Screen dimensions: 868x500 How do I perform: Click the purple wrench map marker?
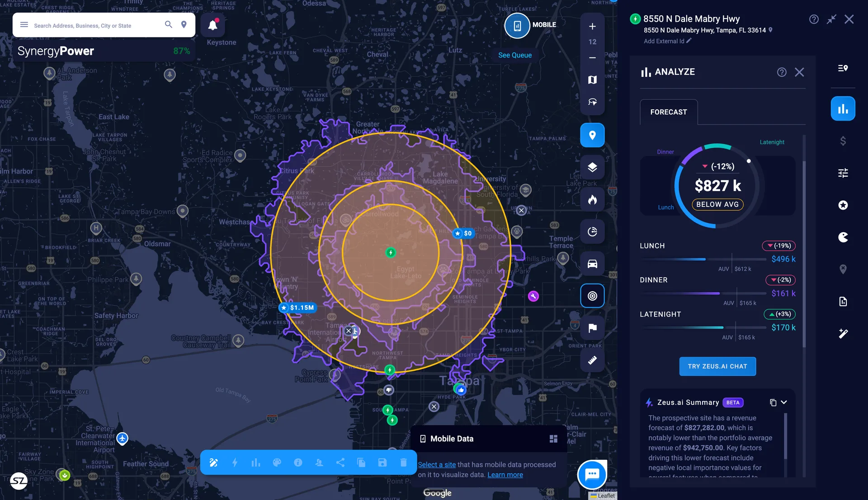pos(533,296)
